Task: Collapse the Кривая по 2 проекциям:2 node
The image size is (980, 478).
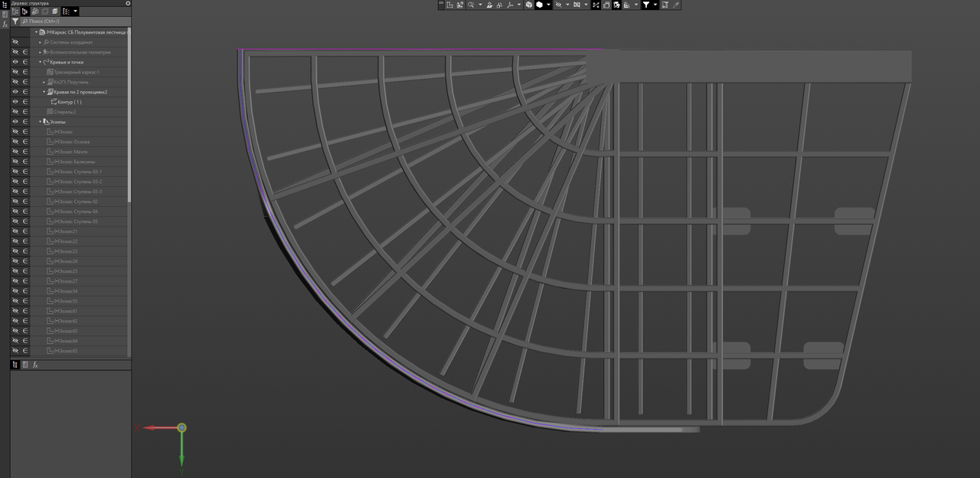Action: pos(44,92)
